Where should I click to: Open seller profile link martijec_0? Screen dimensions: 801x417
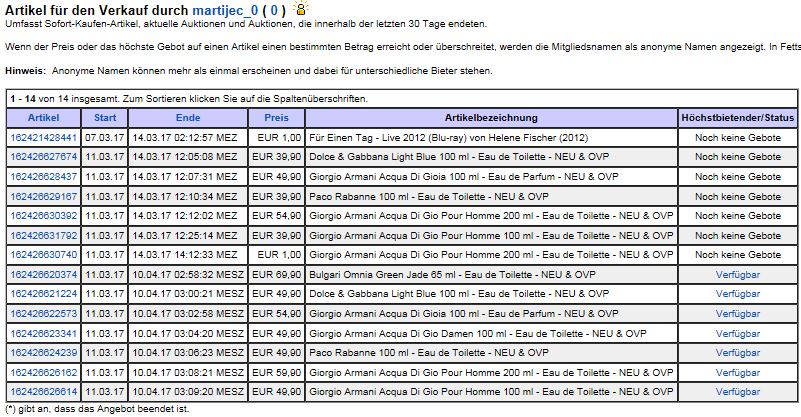(225, 10)
